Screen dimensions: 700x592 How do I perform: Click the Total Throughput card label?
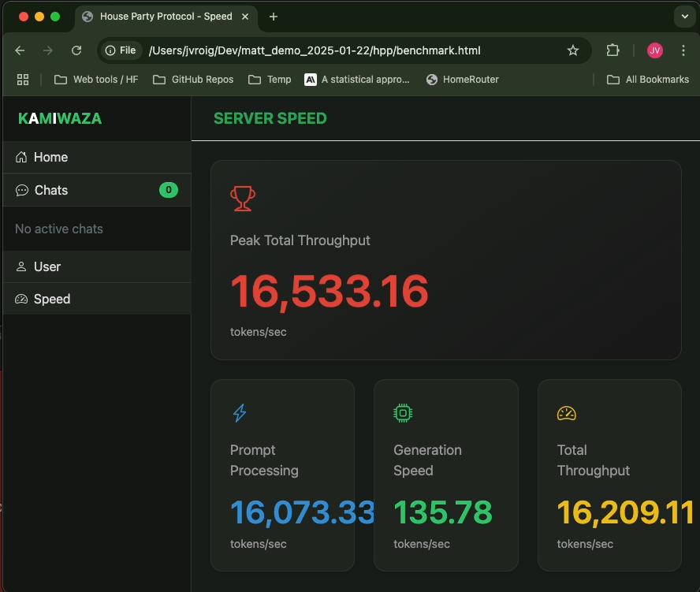(594, 460)
